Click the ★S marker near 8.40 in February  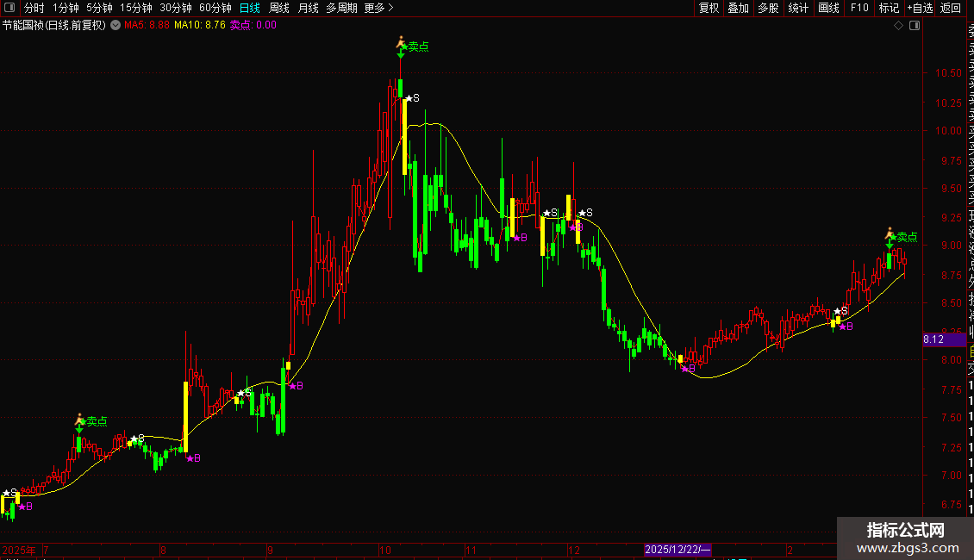tap(840, 311)
